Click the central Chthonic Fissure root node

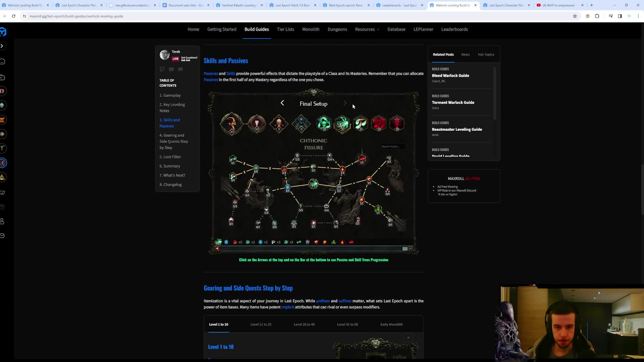pyautogui.click(x=313, y=184)
